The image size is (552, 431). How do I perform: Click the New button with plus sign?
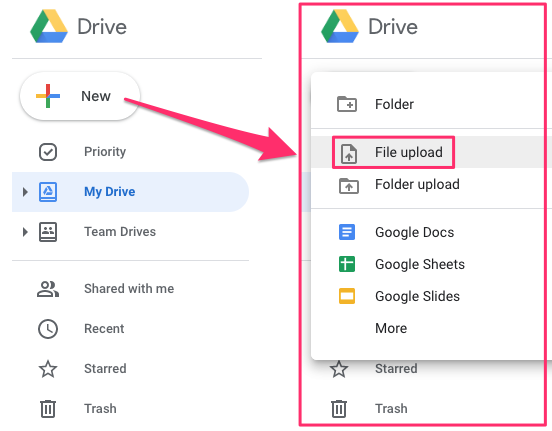[x=80, y=96]
